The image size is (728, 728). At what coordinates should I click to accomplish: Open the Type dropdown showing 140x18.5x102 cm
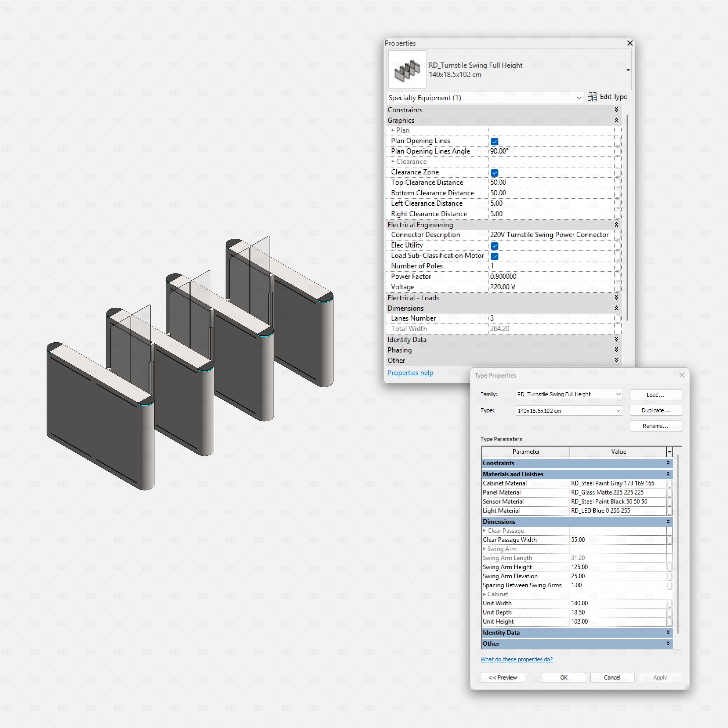(569, 411)
